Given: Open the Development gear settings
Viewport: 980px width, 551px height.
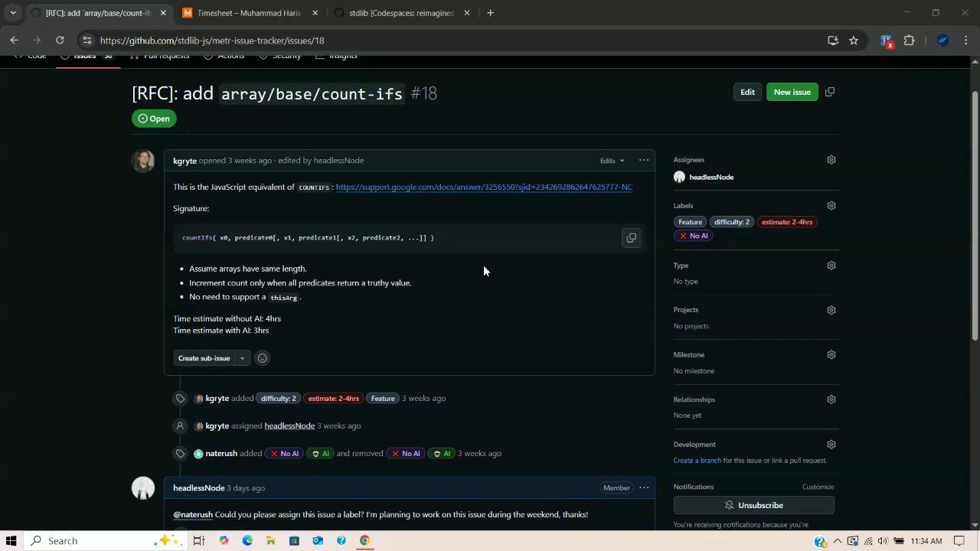Looking at the screenshot, I should coord(831,445).
